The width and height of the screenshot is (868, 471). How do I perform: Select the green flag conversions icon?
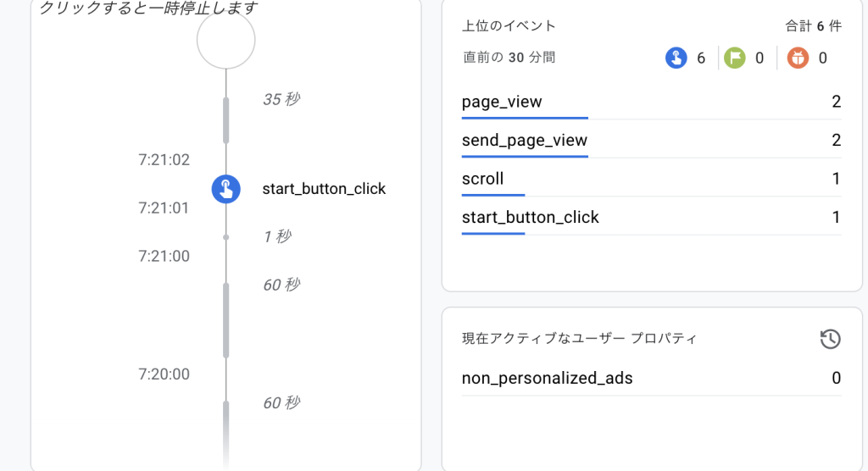pos(735,58)
